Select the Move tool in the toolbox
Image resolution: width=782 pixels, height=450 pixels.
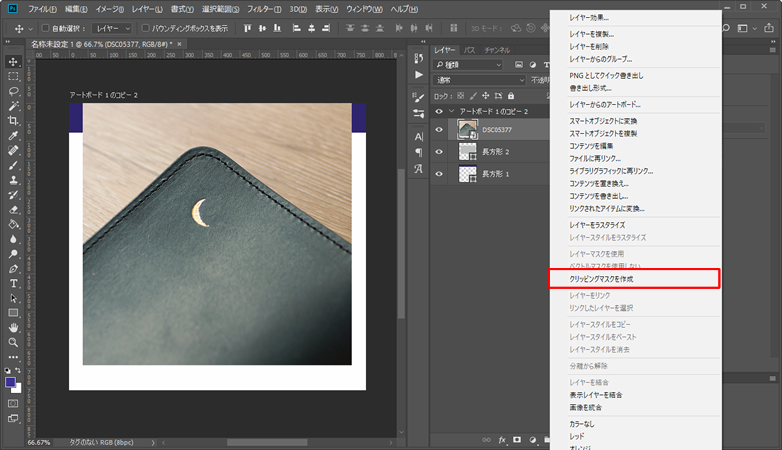pyautogui.click(x=13, y=61)
